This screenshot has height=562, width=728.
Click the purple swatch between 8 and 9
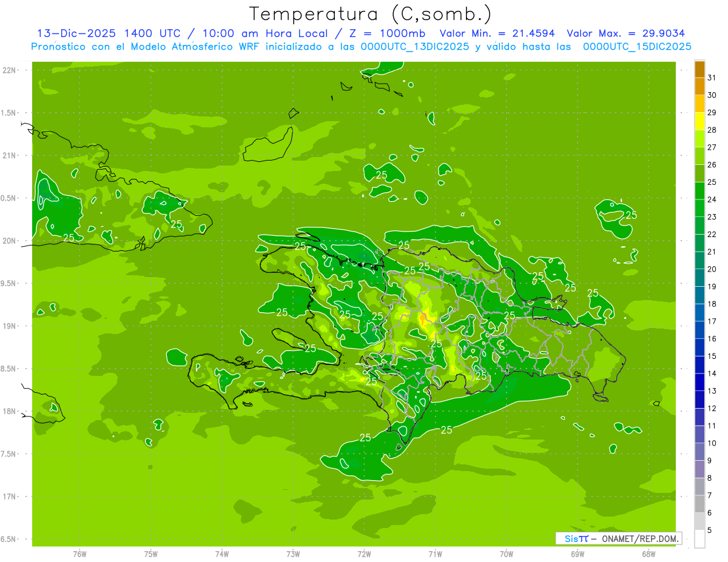pos(699,469)
